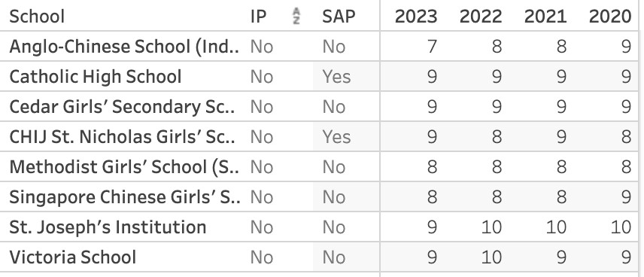The height and width of the screenshot is (277, 644).
Task: Select the School column header
Action: pyautogui.click(x=37, y=17)
